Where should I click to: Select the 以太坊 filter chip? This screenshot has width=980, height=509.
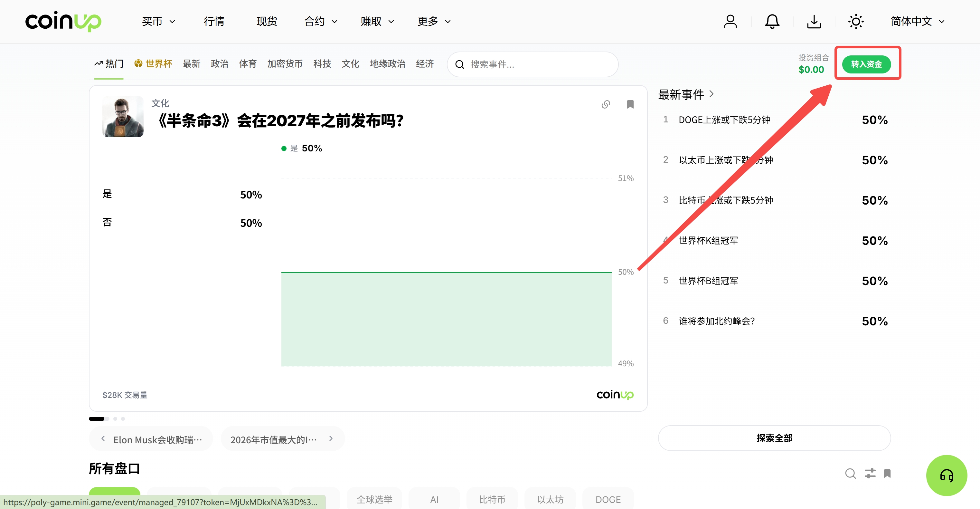click(x=550, y=499)
